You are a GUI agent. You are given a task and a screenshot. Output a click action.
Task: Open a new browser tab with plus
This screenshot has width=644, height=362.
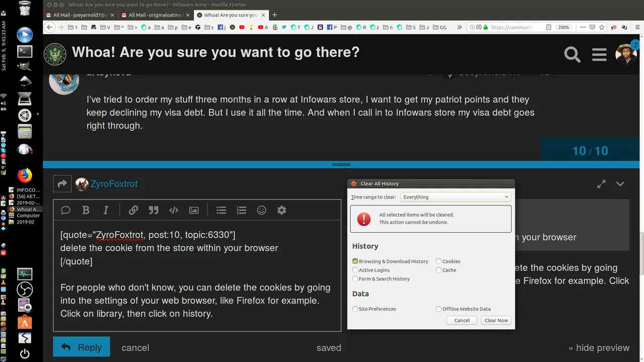[275, 15]
